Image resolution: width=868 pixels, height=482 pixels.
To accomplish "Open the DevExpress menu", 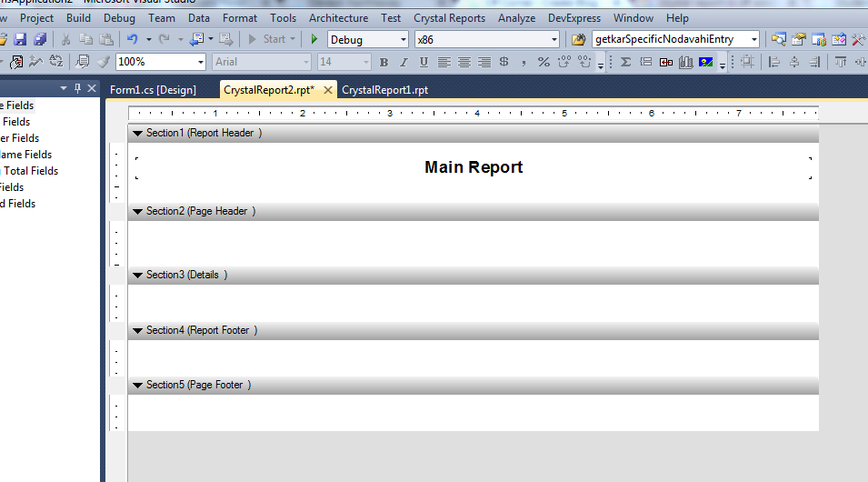I will [x=574, y=17].
